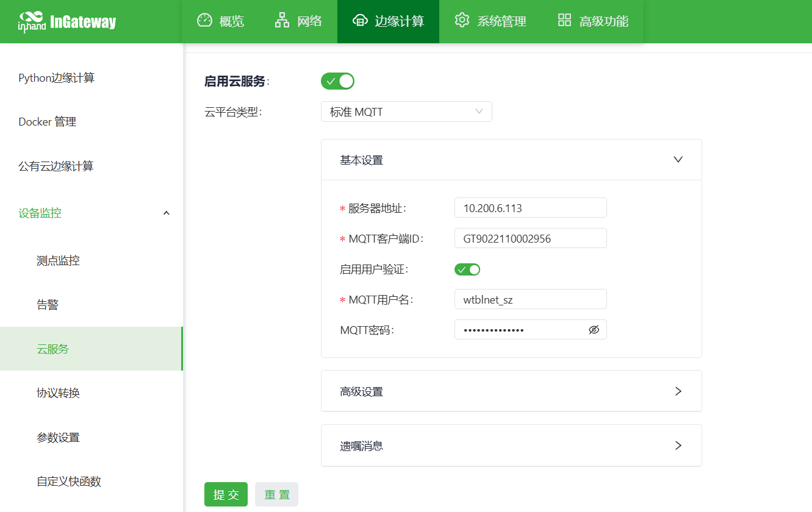812x512 pixels.
Task: Click the 高级功能 grid icon
Action: 565,21
